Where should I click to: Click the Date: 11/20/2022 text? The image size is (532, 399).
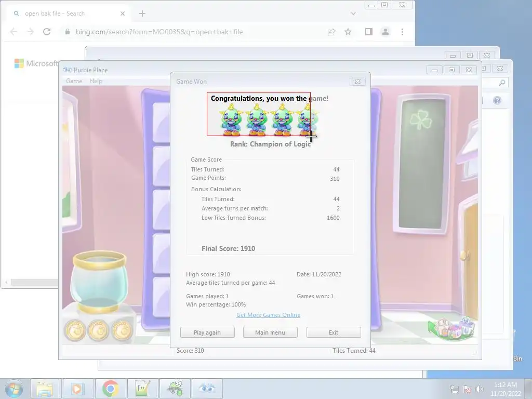coord(319,274)
